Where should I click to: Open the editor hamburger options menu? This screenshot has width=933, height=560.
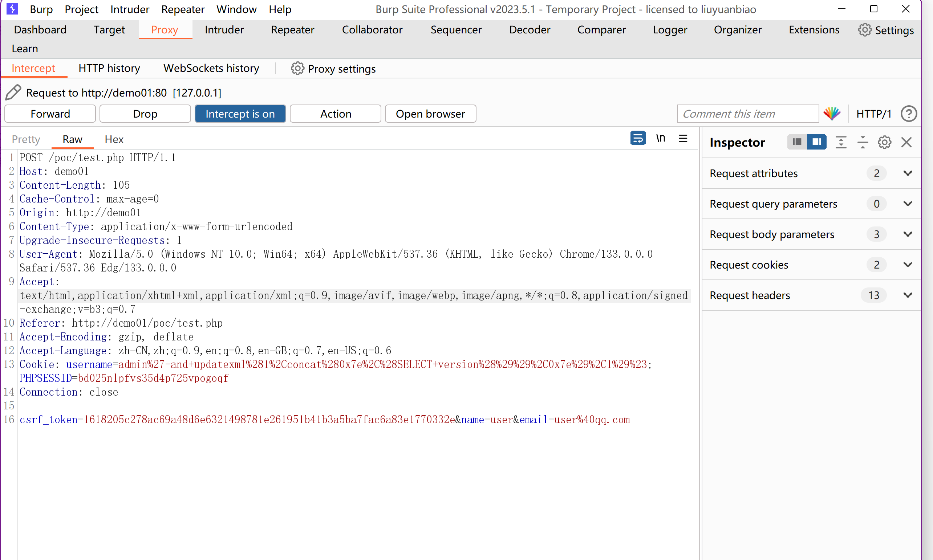(x=683, y=139)
